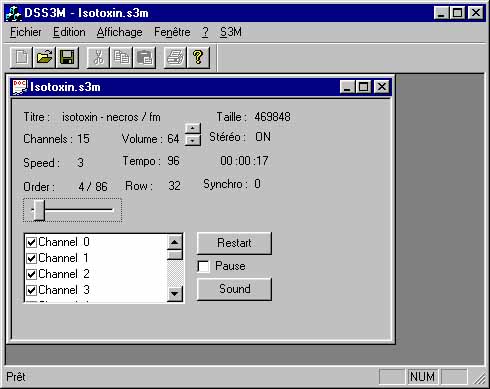Click the order slider track end

pyautogui.click(x=112, y=210)
